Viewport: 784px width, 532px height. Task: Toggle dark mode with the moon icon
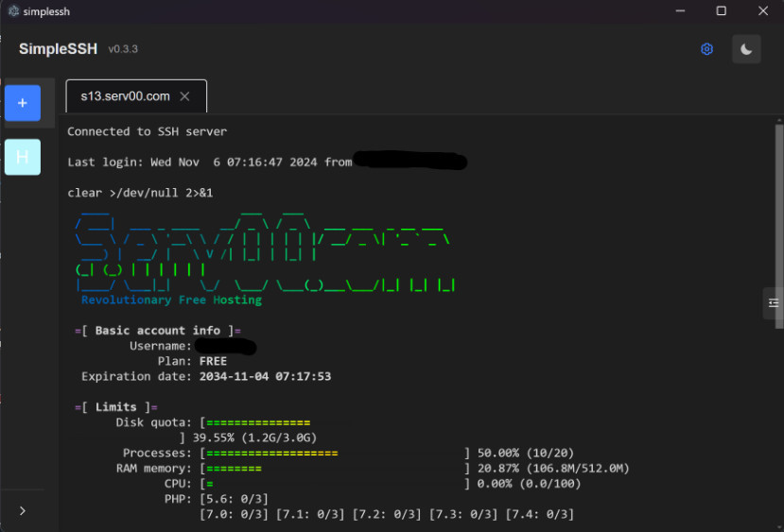pos(746,49)
